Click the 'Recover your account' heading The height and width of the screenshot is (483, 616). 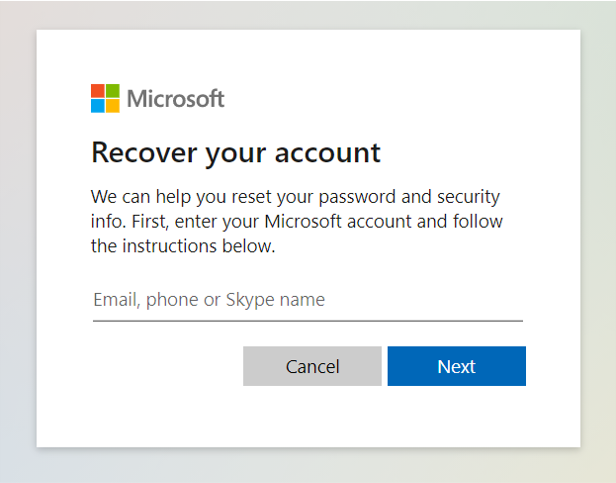click(x=236, y=153)
